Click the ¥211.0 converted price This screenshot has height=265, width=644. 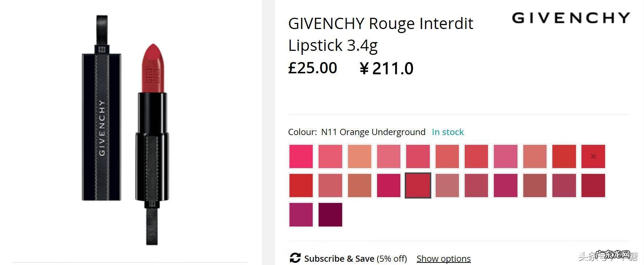point(386,68)
